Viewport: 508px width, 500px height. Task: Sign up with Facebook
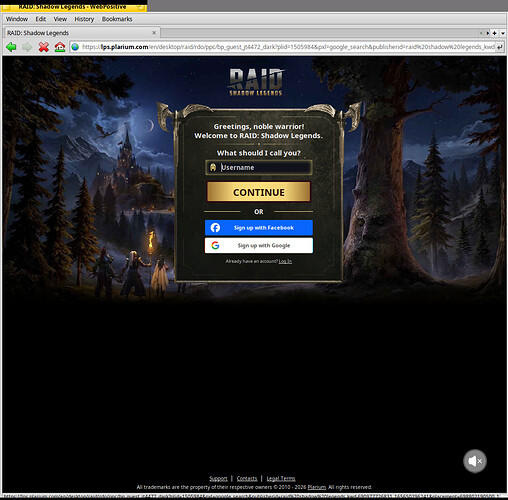pyautogui.click(x=259, y=228)
